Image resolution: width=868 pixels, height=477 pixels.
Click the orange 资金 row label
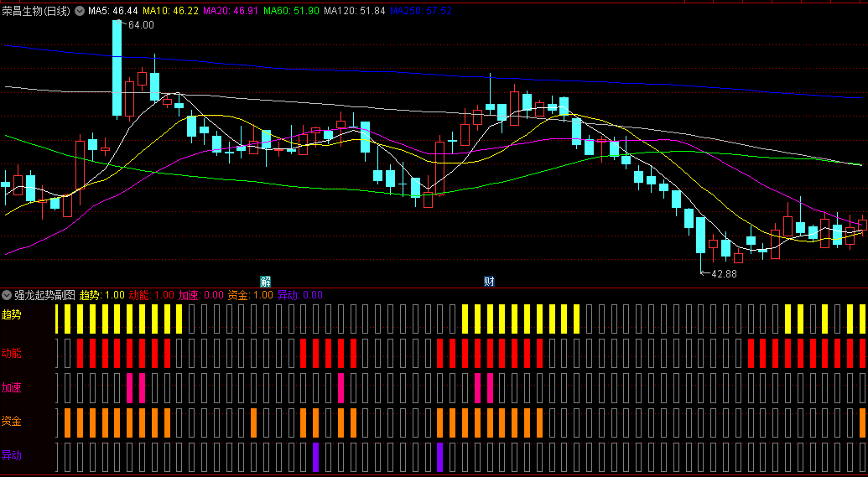(x=11, y=422)
